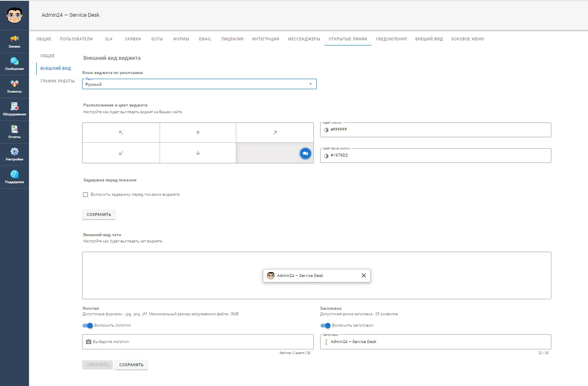The height and width of the screenshot is (386, 588).
Task: Open the Язык widget language dropdown
Action: tap(199, 84)
